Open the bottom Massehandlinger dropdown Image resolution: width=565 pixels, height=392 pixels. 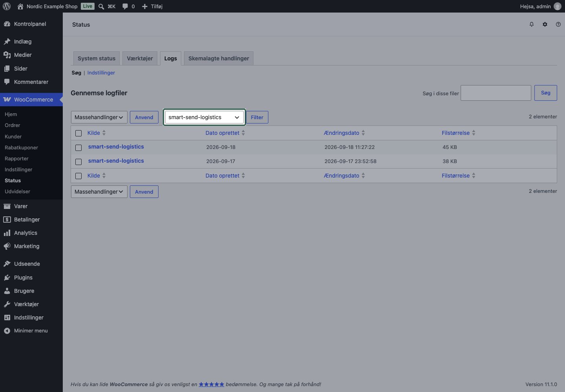click(99, 192)
